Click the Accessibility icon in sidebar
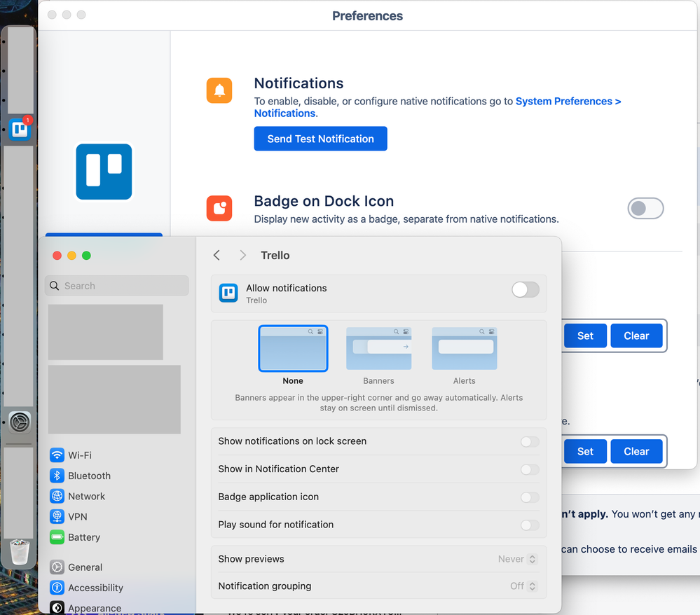This screenshot has width=700, height=615. (57, 588)
